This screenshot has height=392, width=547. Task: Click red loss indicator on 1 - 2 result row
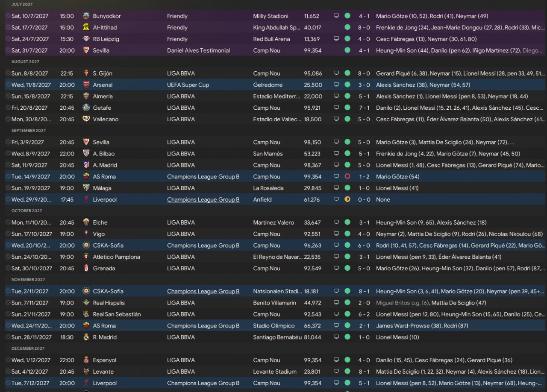pyautogui.click(x=347, y=177)
